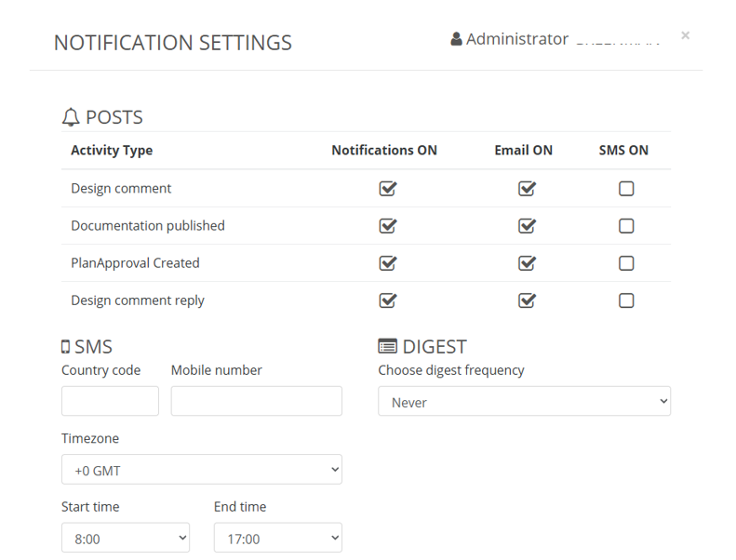Uncheck Notifications ON for PlanApproval Created

(x=388, y=263)
